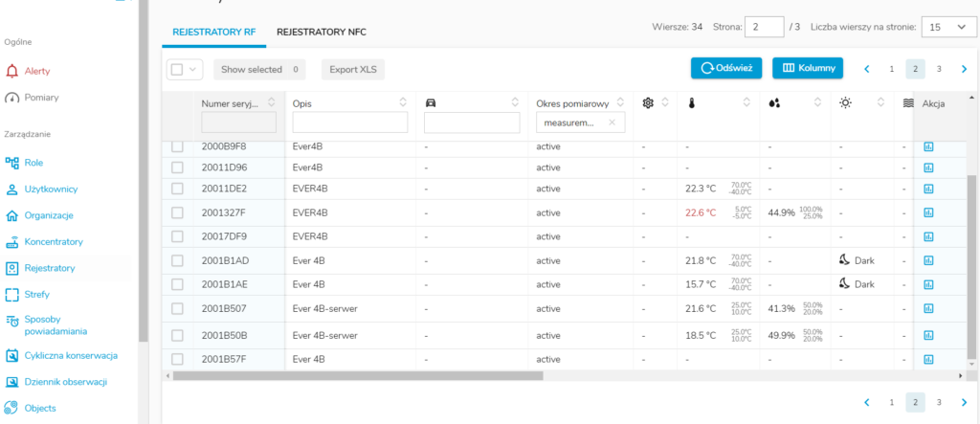Sort by Opis column arrows

pyautogui.click(x=403, y=102)
